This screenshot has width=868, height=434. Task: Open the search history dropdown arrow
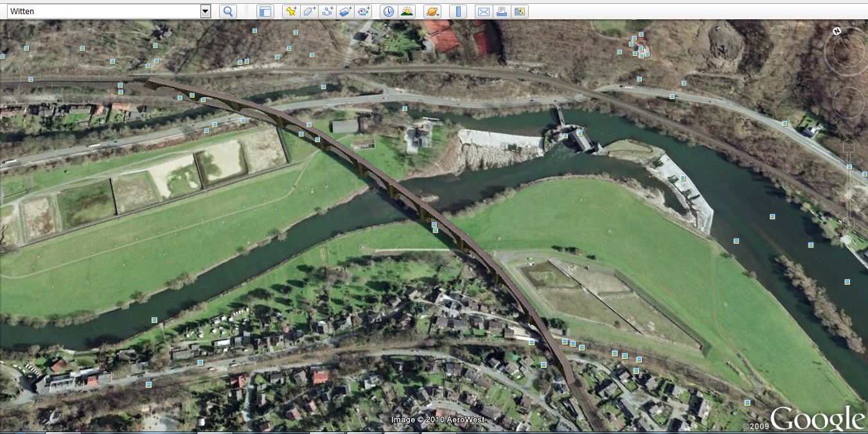206,11
